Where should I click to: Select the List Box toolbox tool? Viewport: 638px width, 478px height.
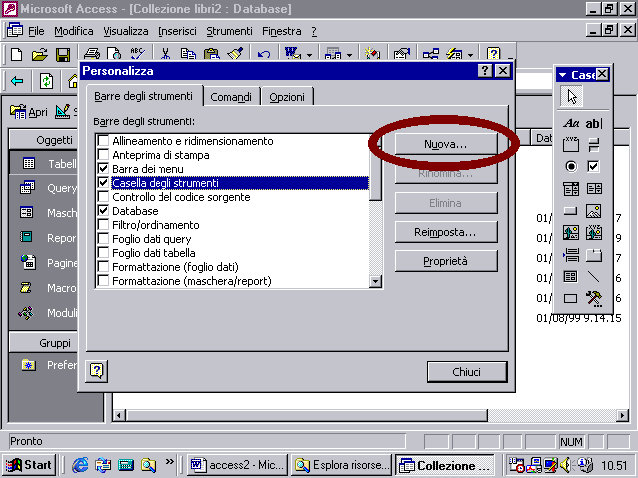pos(594,188)
